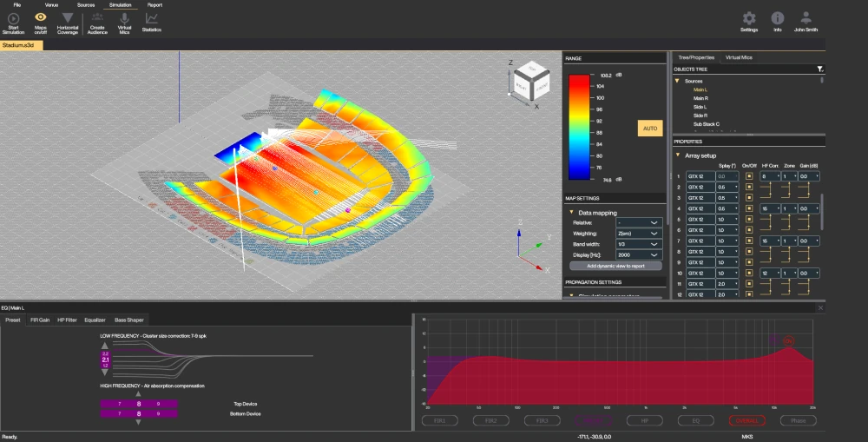Toggle On/Off checkbox for array row 4
Viewport: 868px width, 442px height.
[x=749, y=208]
